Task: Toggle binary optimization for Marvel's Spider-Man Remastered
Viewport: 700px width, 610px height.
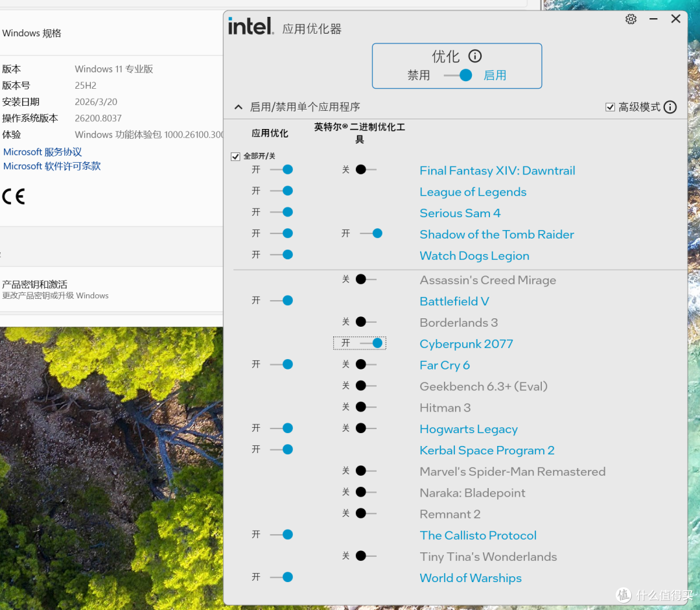Action: click(x=366, y=471)
